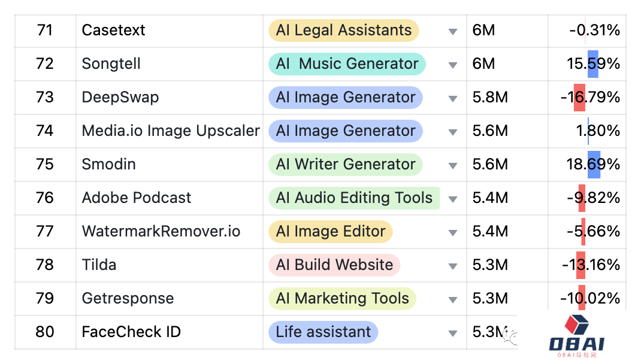The width and height of the screenshot is (641, 364).
Task: Open the category dropdown arrow in the FaceCheck ID row
Action: (x=452, y=333)
